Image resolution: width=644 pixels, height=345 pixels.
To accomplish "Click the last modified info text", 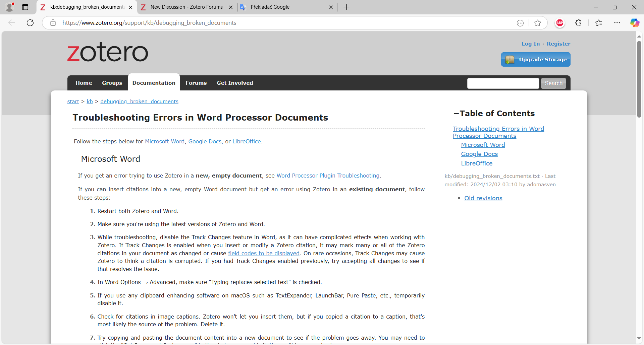I will click(x=500, y=180).
